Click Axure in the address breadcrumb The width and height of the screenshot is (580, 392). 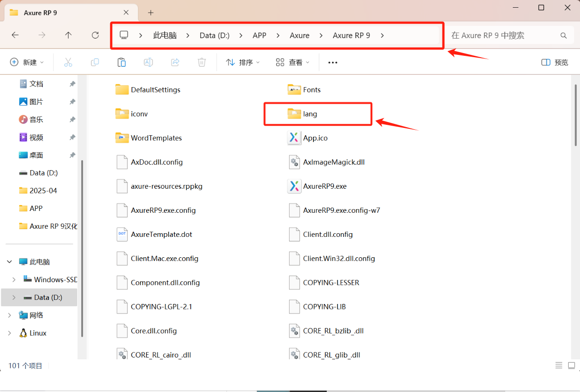click(300, 35)
